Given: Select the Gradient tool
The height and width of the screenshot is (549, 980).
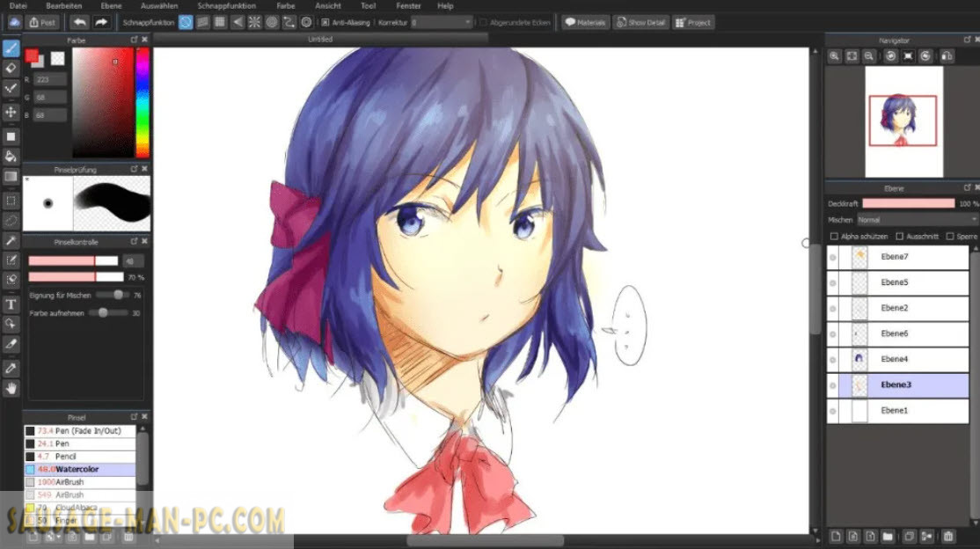Looking at the screenshot, I should (x=11, y=176).
